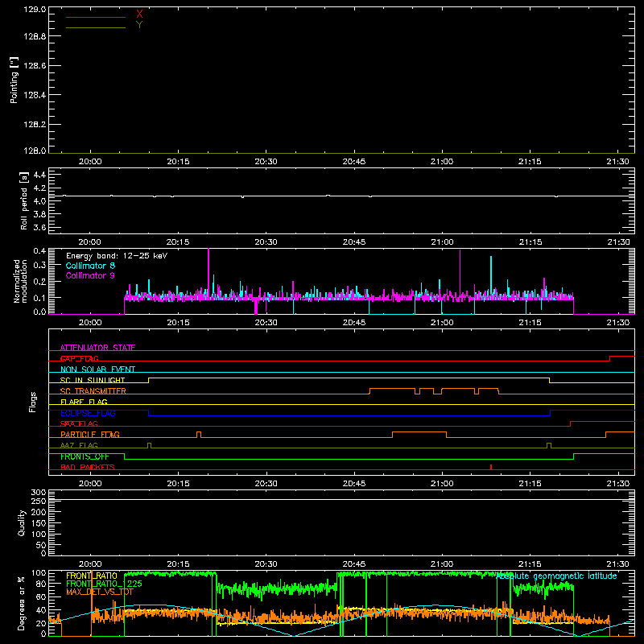The width and height of the screenshot is (644, 644).
Task: Select the Y legend label
Action: [x=139, y=25]
